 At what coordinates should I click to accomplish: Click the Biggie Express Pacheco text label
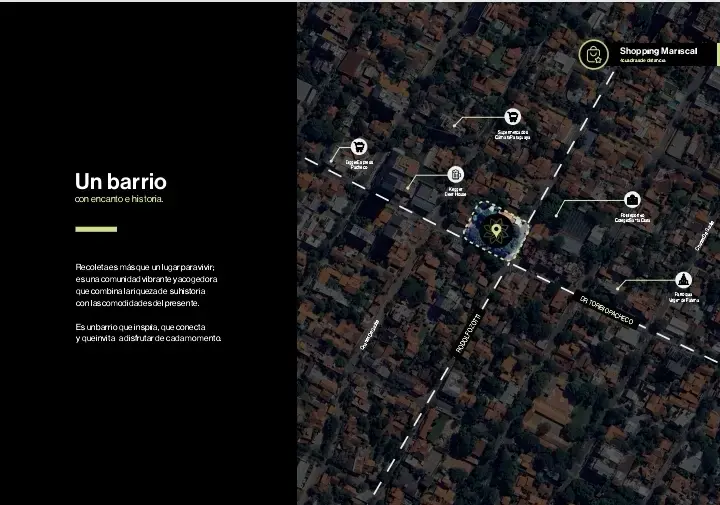359,164
